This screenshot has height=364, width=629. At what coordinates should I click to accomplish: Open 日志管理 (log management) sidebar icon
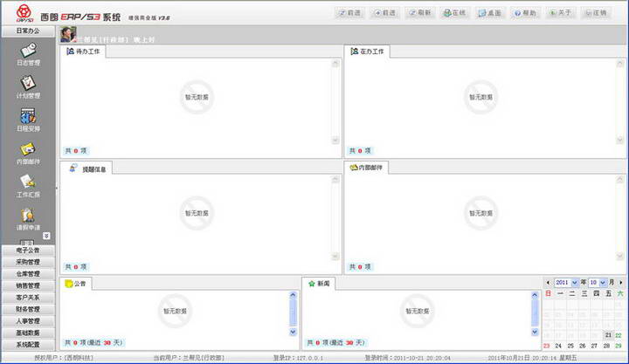(28, 54)
